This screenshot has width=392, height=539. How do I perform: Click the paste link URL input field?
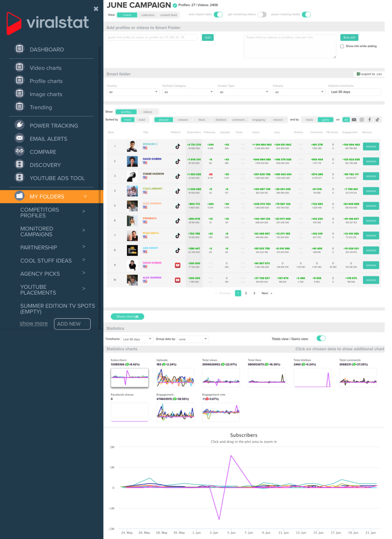click(152, 37)
